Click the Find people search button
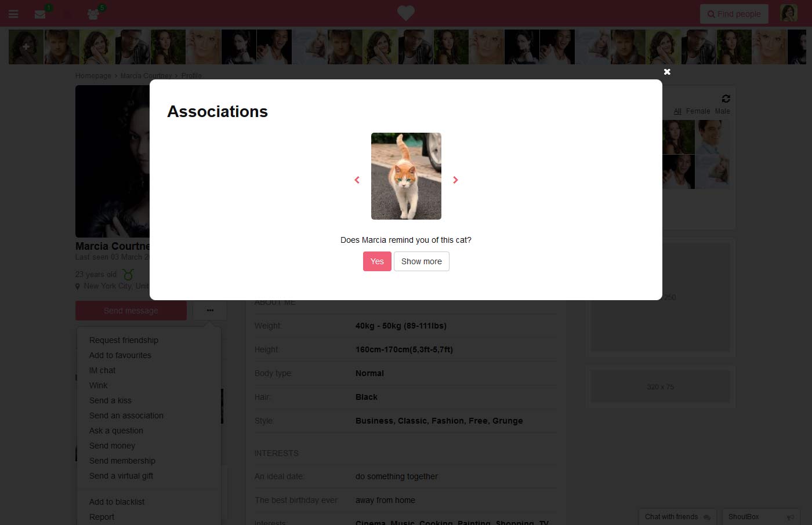The height and width of the screenshot is (525, 812). pos(734,14)
